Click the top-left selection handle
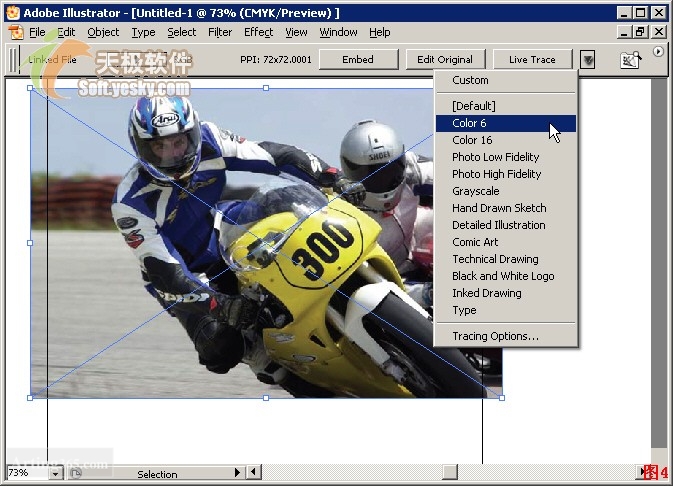673x486 pixels. [30, 88]
